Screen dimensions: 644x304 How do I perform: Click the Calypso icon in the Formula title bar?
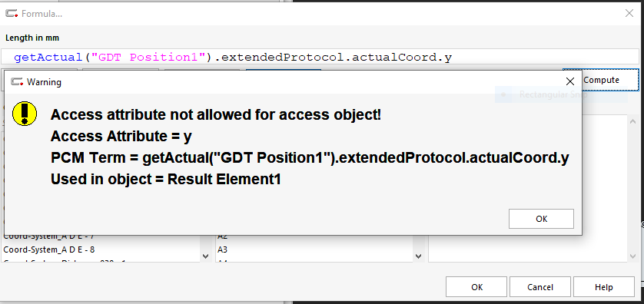(x=12, y=14)
